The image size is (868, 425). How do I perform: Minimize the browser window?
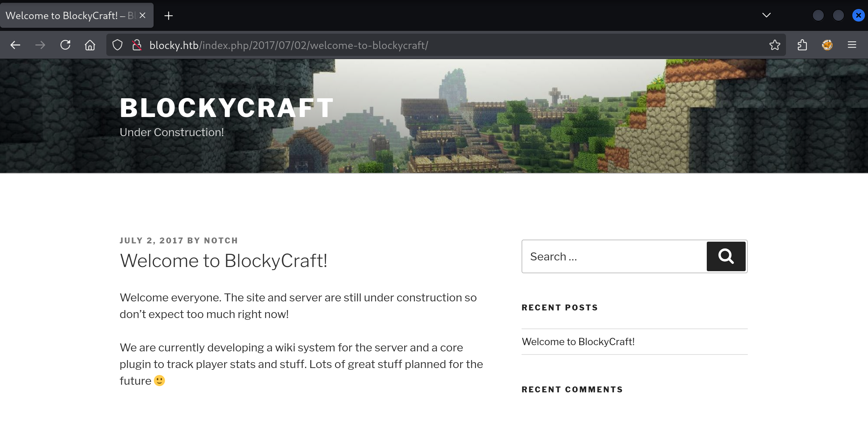click(x=818, y=16)
